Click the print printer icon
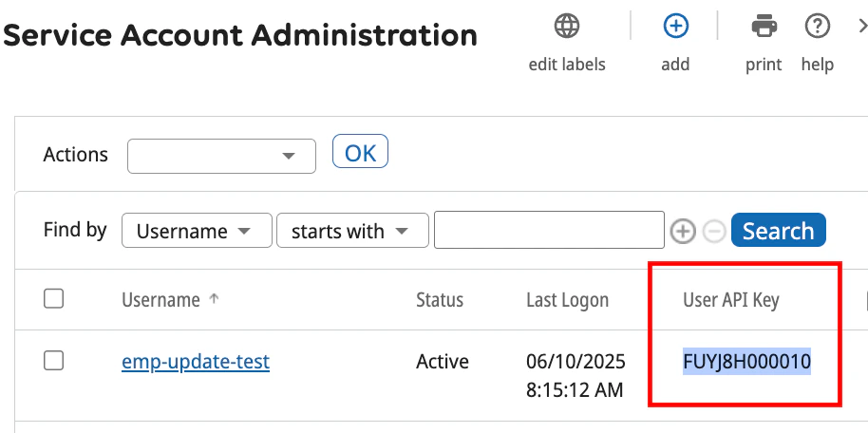 pyautogui.click(x=764, y=27)
